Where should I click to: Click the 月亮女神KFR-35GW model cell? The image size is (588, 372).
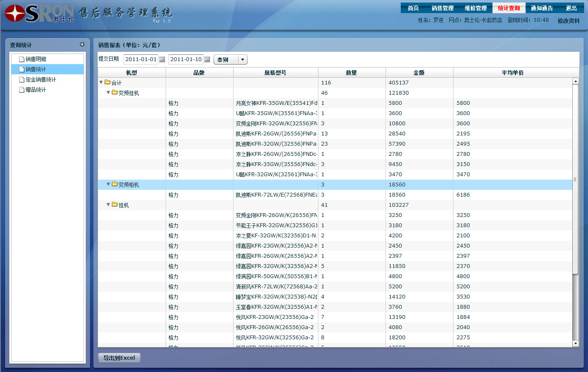tap(276, 103)
